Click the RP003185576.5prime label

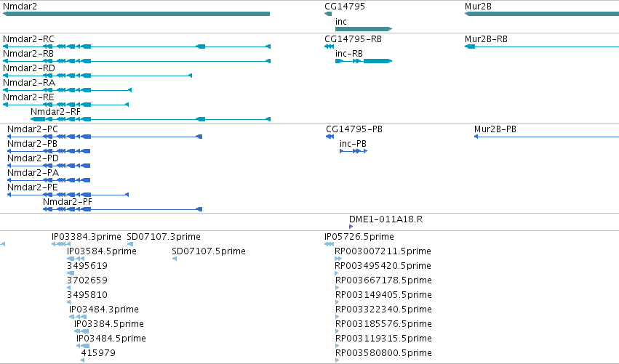[x=383, y=324]
